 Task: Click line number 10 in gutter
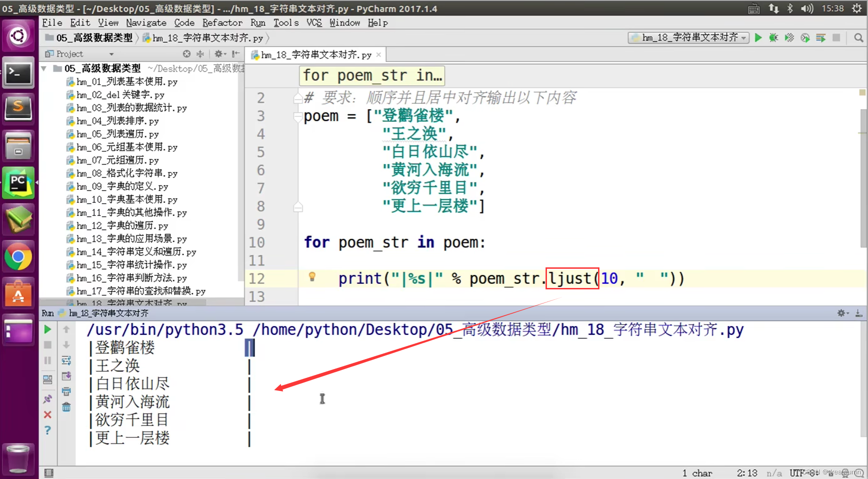point(257,243)
